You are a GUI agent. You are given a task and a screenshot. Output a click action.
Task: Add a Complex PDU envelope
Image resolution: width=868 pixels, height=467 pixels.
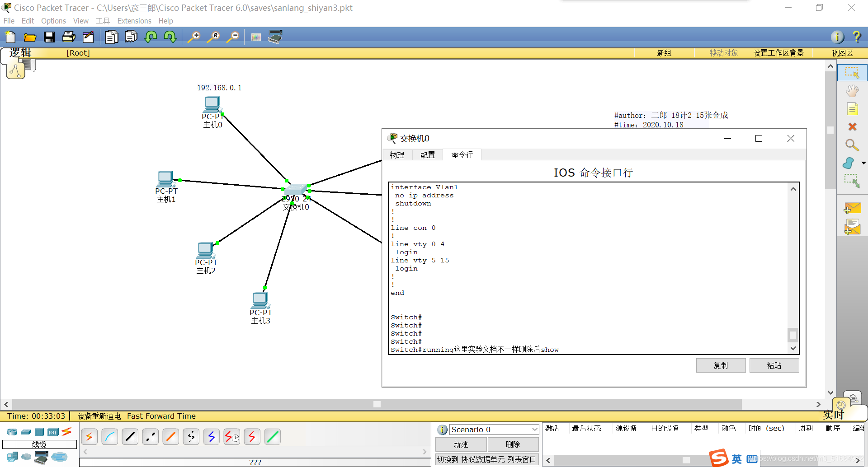(852, 227)
